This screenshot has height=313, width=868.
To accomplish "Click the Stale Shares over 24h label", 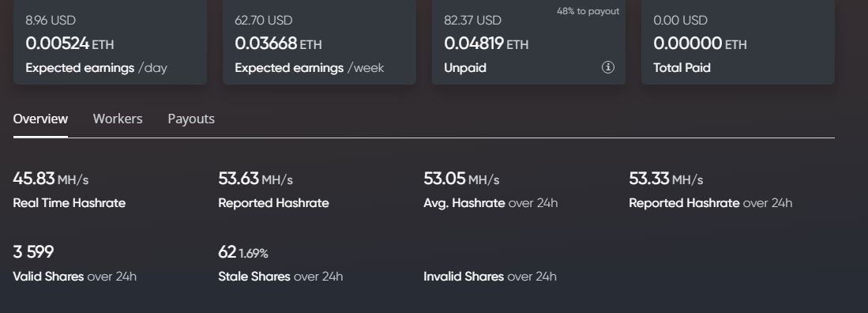I will (280, 277).
